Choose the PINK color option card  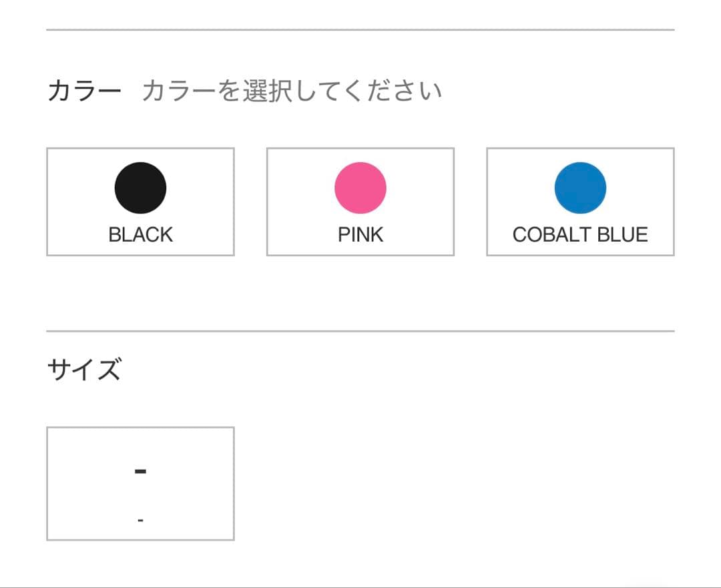(360, 201)
